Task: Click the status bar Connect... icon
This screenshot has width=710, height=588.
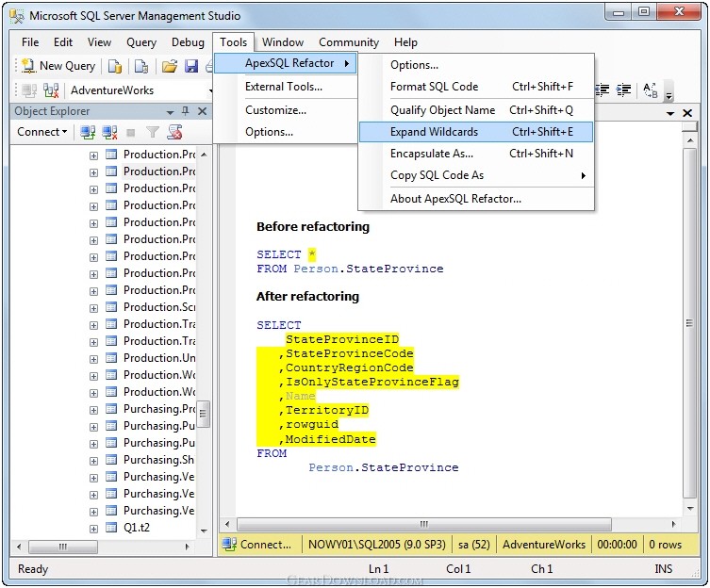Action: [x=229, y=545]
